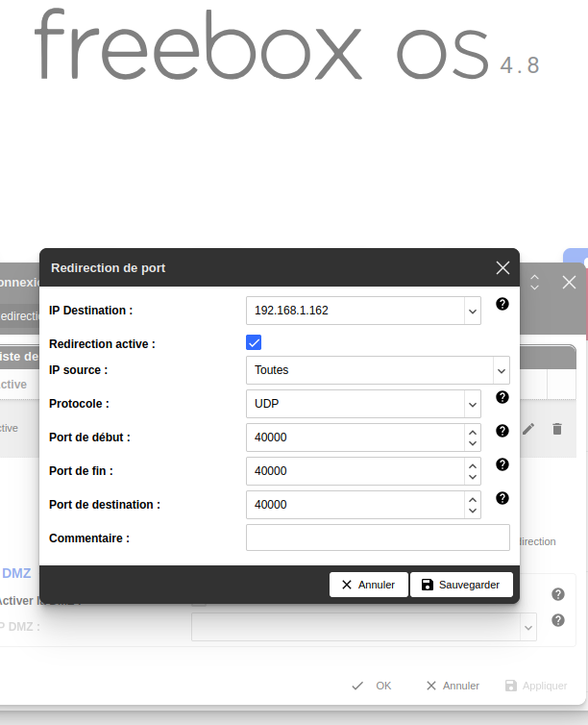This screenshot has height=725, width=588.
Task: Open help icon for Activer la DMZ
Action: click(x=558, y=594)
